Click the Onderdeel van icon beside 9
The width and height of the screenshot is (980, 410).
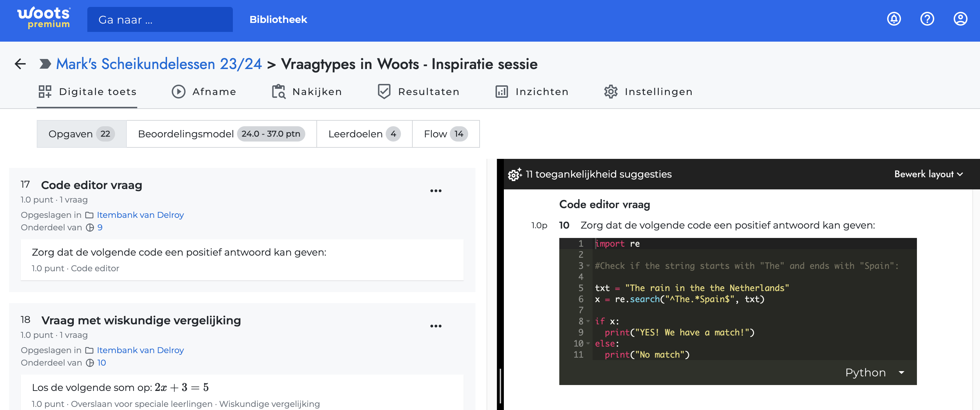[90, 228]
